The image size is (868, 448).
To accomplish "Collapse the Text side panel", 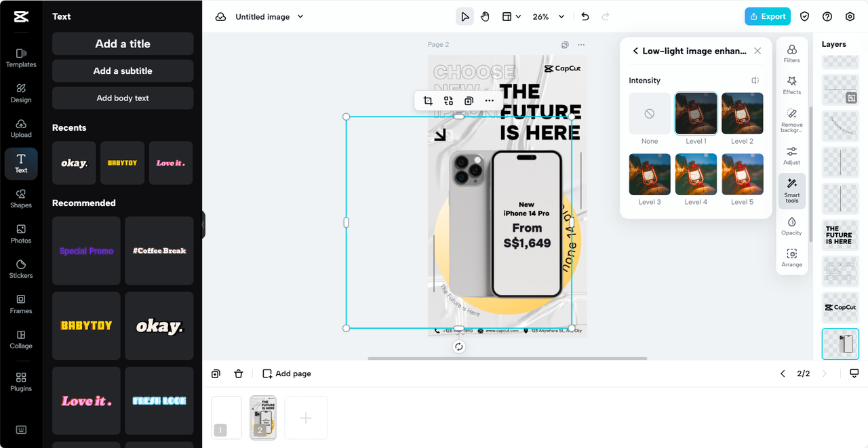I will click(x=203, y=225).
